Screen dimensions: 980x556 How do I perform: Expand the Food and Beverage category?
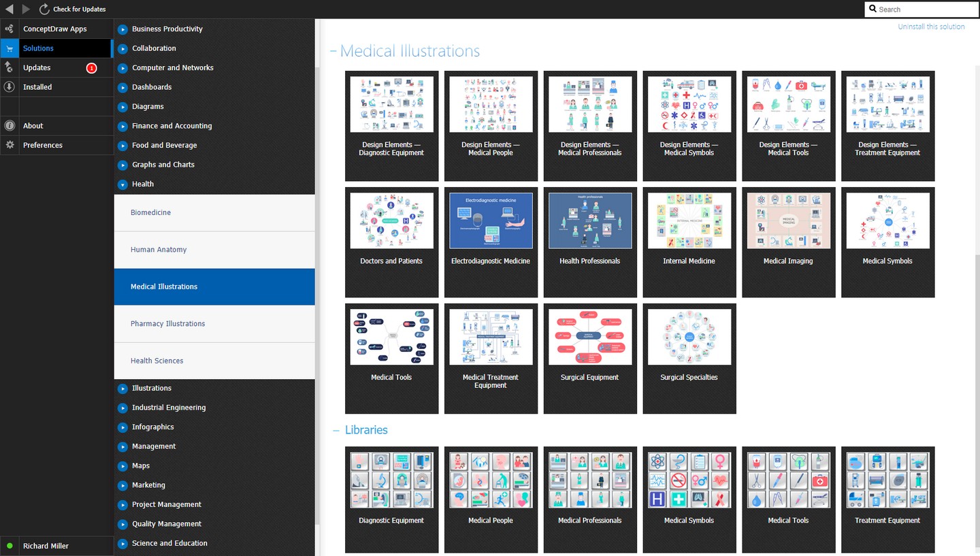(x=122, y=146)
